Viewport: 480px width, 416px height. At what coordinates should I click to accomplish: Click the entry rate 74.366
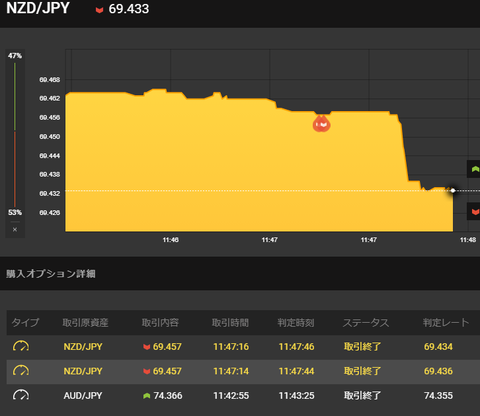point(168,396)
